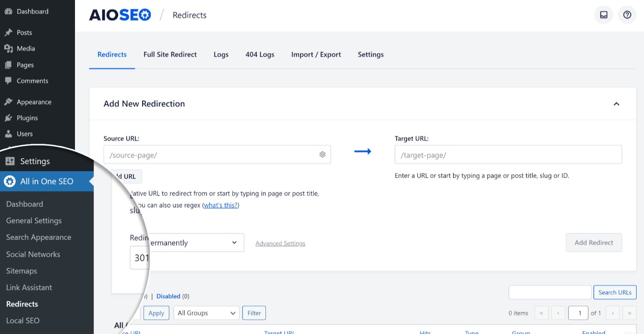Open the All Groups dropdown
This screenshot has width=644, height=334.
[207, 313]
